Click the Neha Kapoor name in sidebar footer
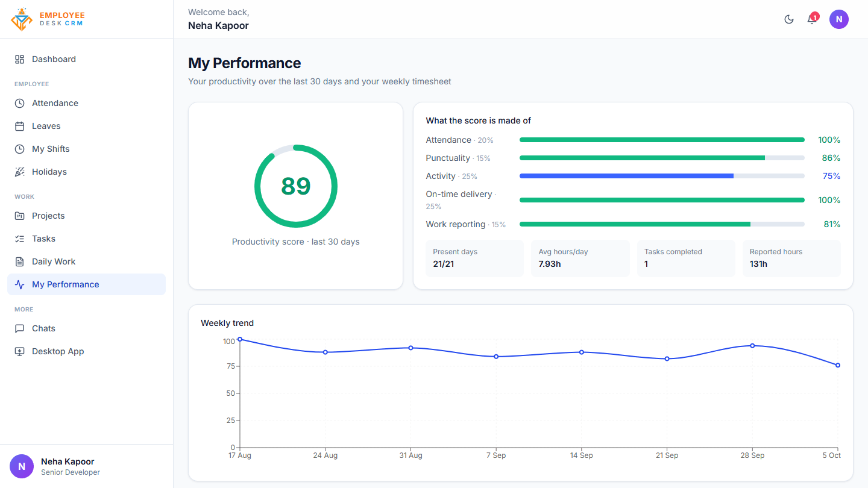 pyautogui.click(x=68, y=461)
